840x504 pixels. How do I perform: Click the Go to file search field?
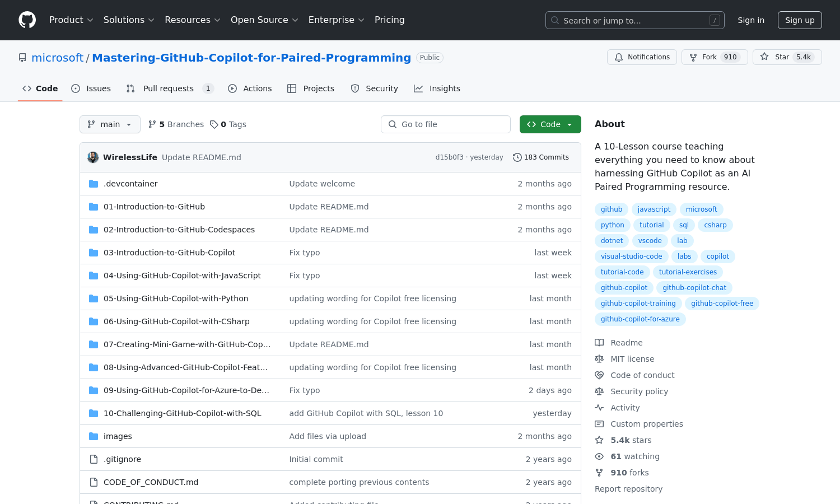[x=446, y=124]
